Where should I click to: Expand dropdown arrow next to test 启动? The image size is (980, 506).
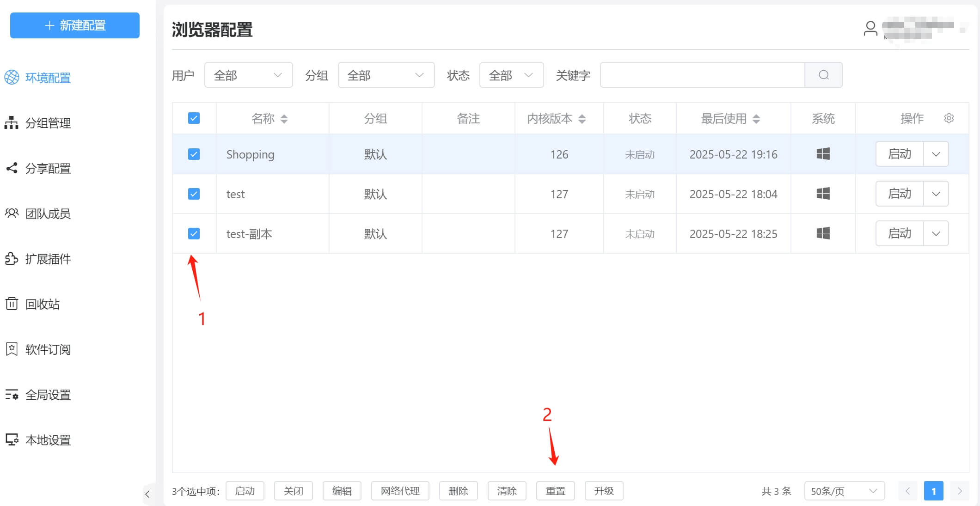click(936, 194)
